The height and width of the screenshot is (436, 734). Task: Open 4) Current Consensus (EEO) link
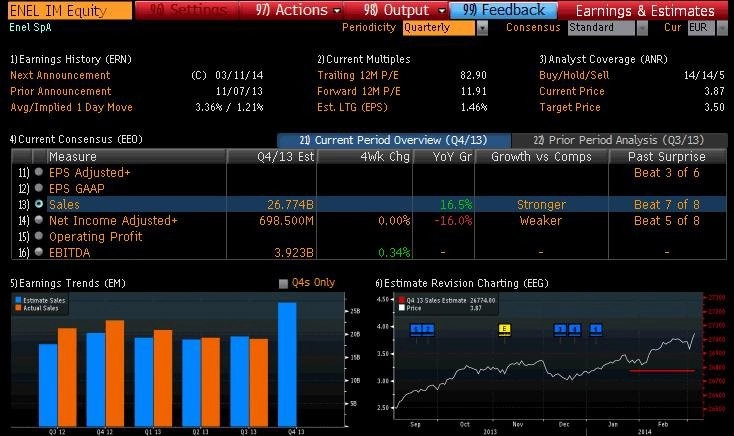pos(76,139)
